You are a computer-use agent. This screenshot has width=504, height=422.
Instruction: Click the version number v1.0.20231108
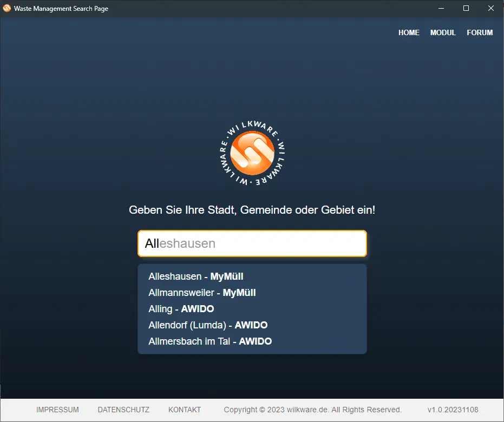tap(453, 410)
